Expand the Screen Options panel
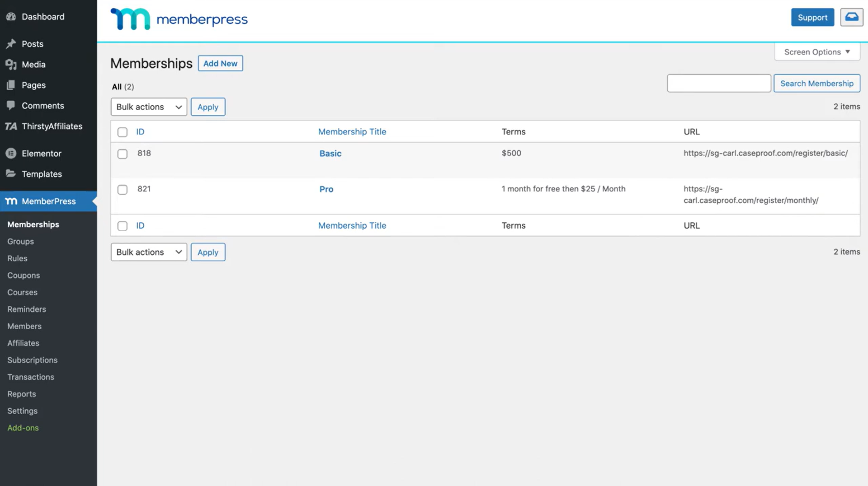Viewport: 868px width, 486px height. [x=817, y=52]
